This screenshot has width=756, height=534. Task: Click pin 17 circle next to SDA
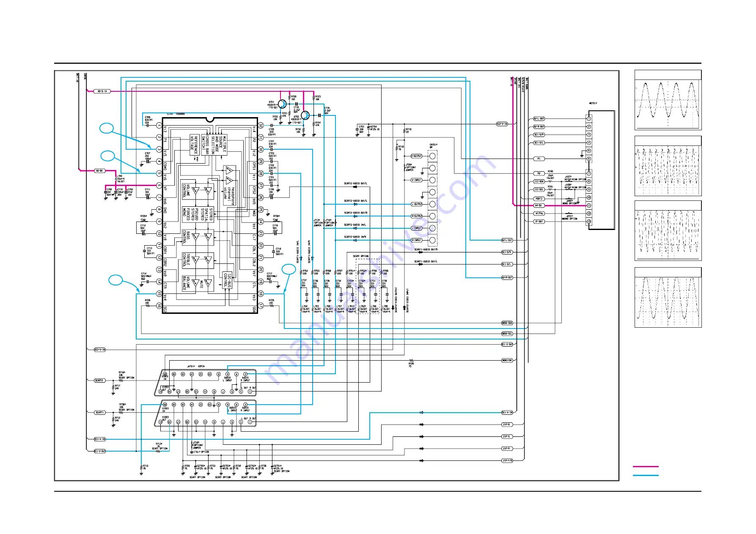261,305
